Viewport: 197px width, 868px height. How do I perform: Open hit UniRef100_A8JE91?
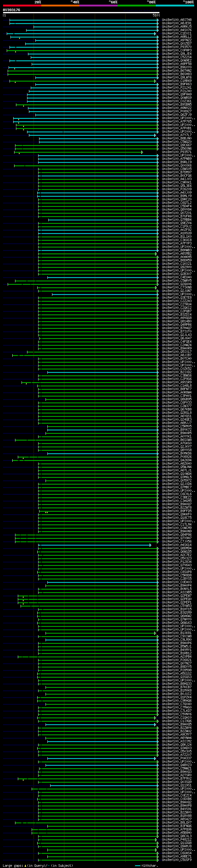coord(177,23)
